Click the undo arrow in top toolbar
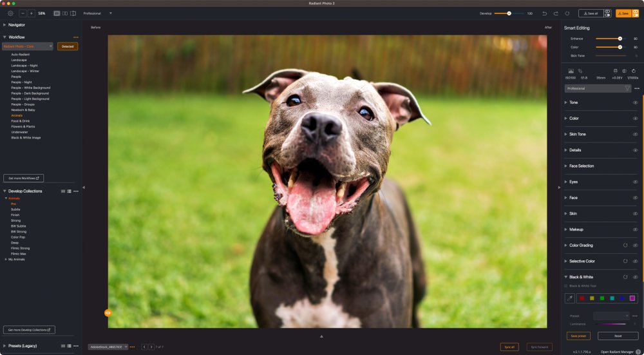This screenshot has height=355, width=644. [545, 13]
